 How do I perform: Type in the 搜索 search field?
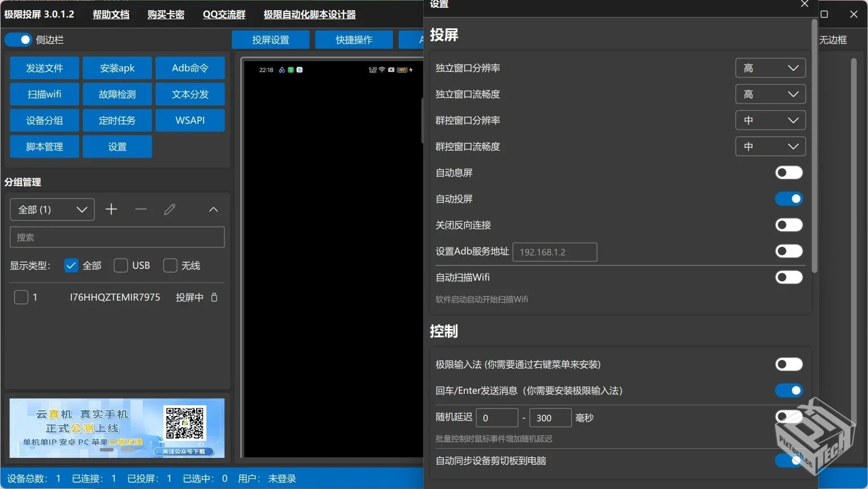117,237
